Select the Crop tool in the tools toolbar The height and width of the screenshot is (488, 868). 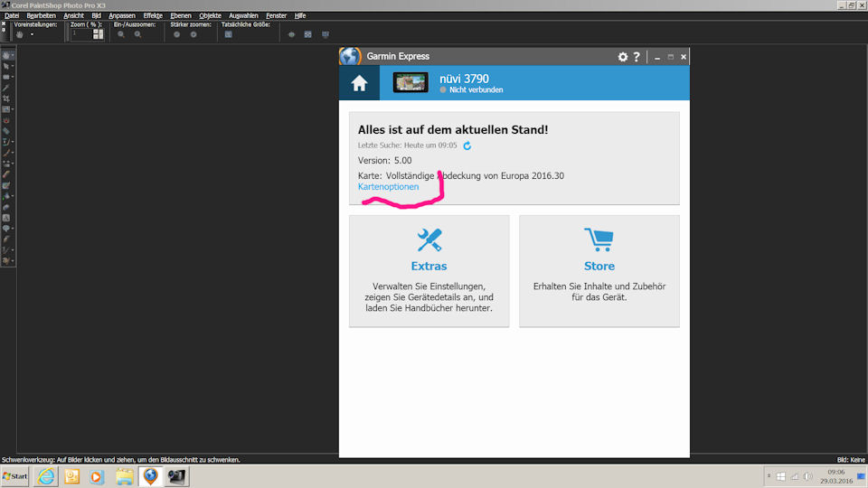[6, 99]
